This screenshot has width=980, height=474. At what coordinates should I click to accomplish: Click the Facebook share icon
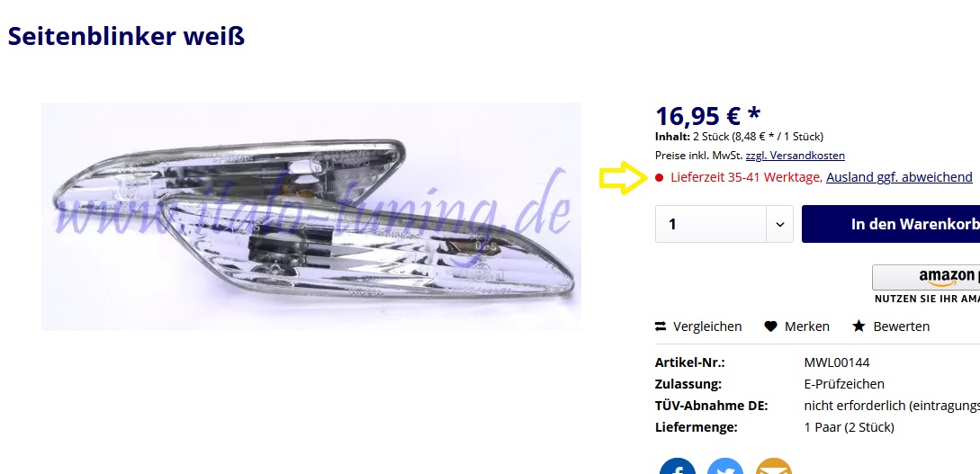677,466
